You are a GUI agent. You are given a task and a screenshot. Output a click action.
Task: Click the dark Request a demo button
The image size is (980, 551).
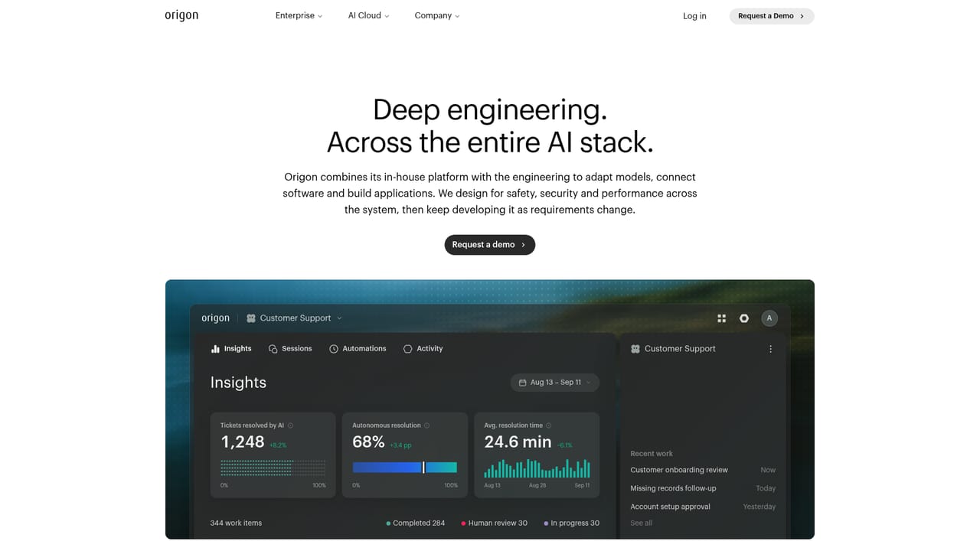click(489, 245)
